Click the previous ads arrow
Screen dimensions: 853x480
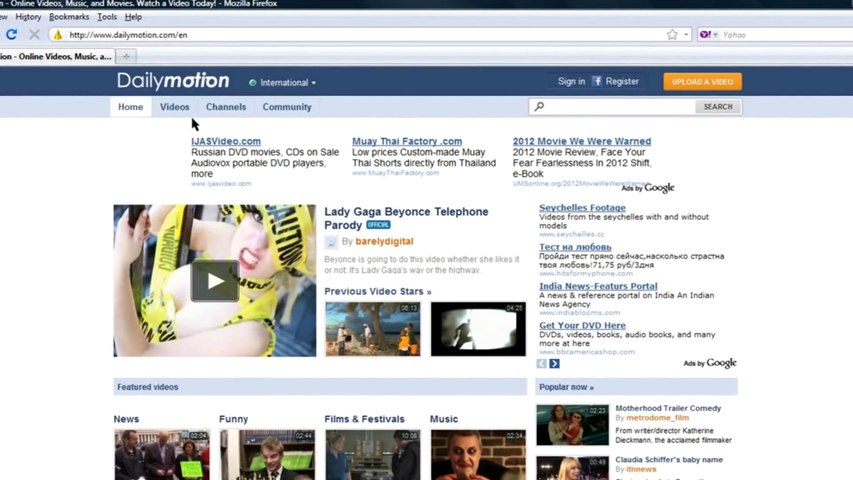541,363
